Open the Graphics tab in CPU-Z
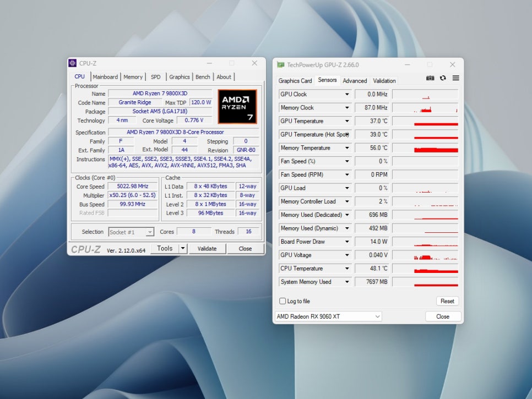 [180, 77]
